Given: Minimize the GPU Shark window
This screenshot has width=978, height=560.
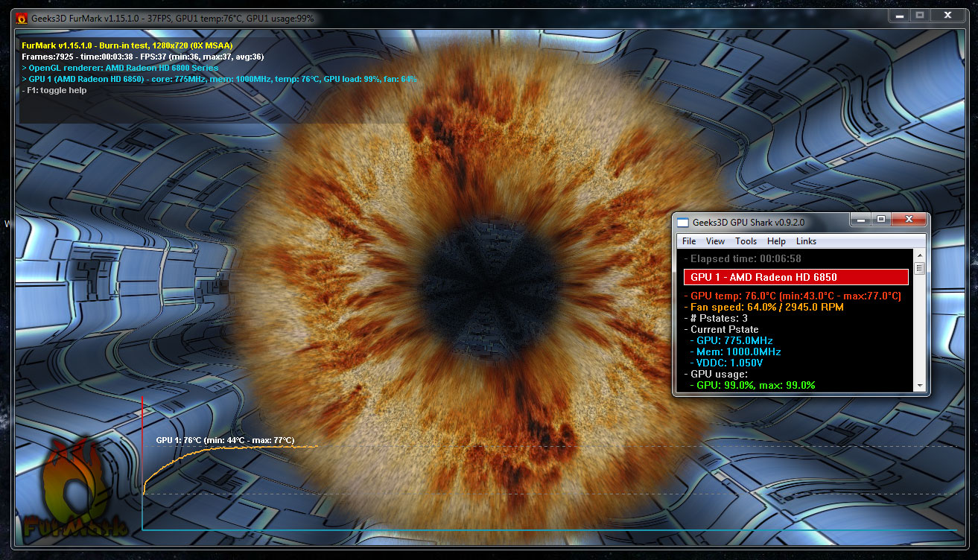Looking at the screenshot, I should click(860, 220).
